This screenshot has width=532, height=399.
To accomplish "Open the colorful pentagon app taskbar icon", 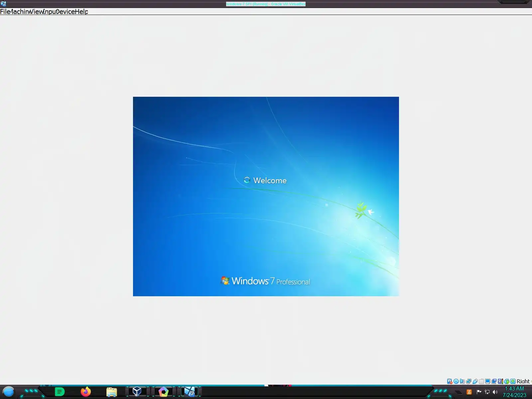I will (163, 392).
